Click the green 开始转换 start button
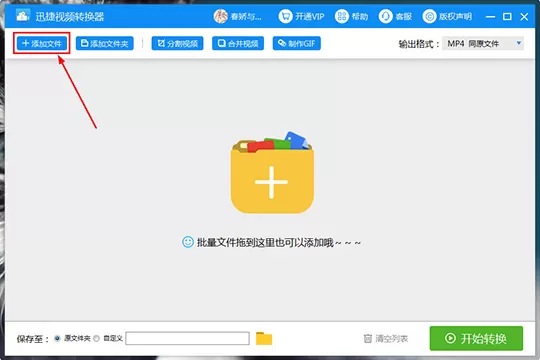540x360 pixels. click(476, 338)
